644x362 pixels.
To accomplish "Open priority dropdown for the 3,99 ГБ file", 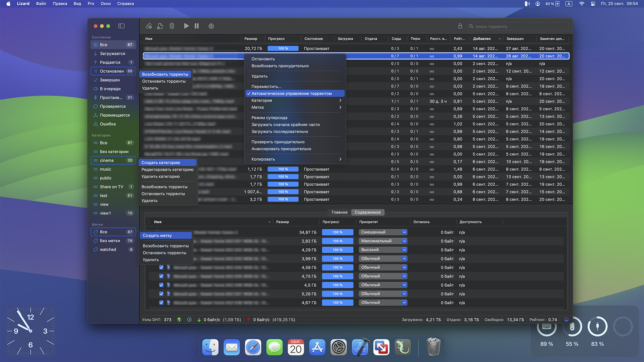I will point(383,259).
